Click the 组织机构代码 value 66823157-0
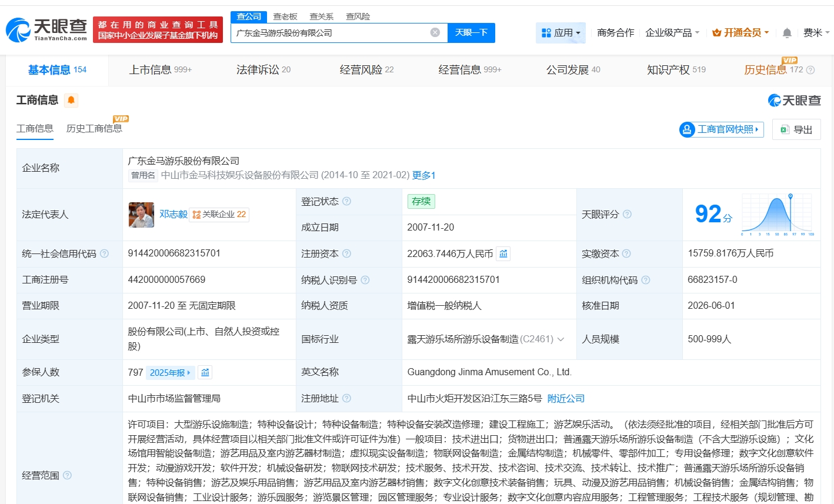This screenshot has height=504, width=834. click(x=712, y=280)
